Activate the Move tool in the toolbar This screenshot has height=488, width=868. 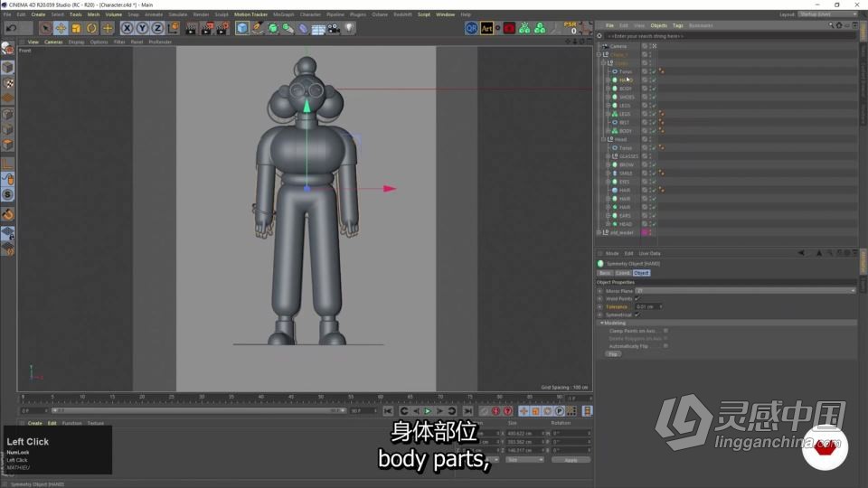(61, 28)
